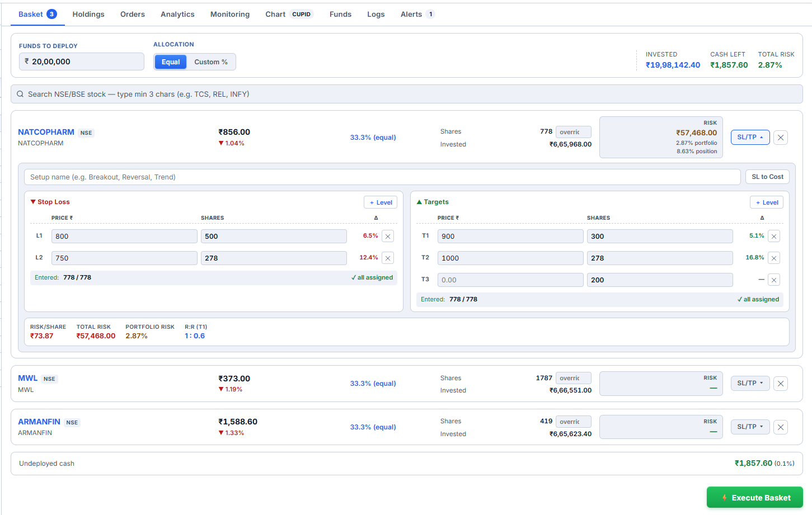Click the cash left ₹1,857.60 value
Viewport: 812px width, 515px height.
[729, 65]
